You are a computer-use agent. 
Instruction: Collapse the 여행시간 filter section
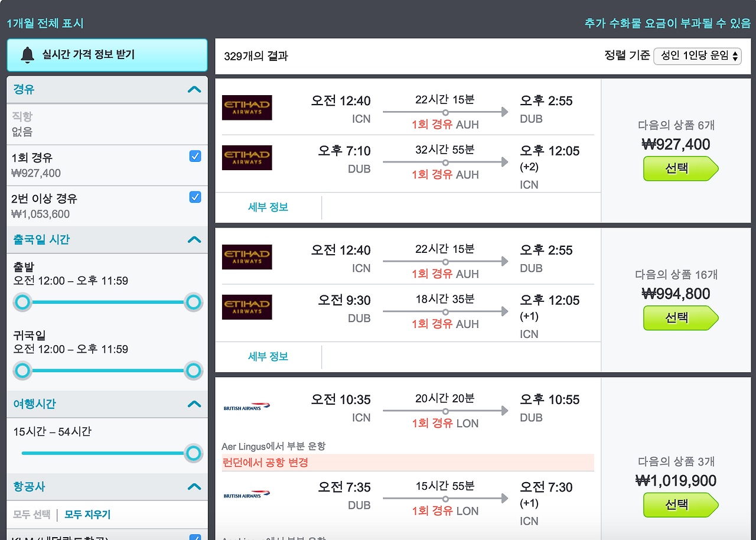pyautogui.click(x=194, y=404)
